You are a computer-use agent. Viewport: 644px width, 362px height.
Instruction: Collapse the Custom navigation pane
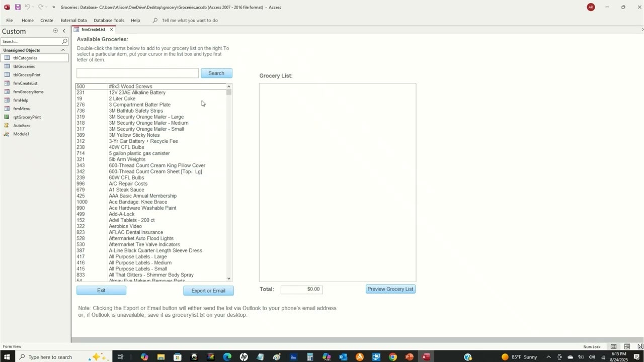click(64, 31)
